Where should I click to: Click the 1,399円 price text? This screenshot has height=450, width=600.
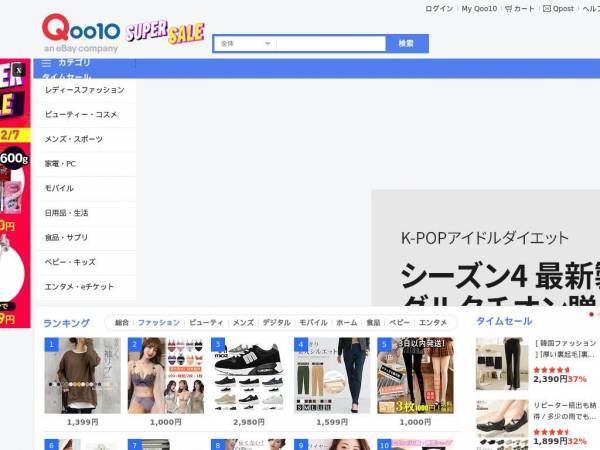(82, 422)
